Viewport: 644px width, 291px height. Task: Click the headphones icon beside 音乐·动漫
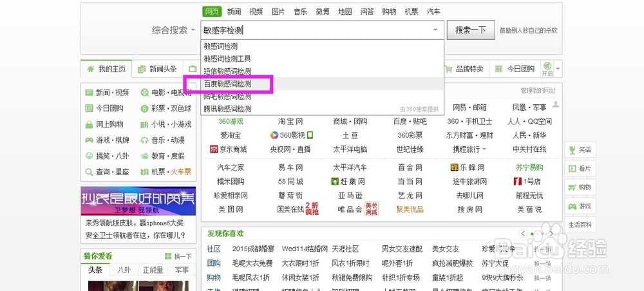(144, 140)
